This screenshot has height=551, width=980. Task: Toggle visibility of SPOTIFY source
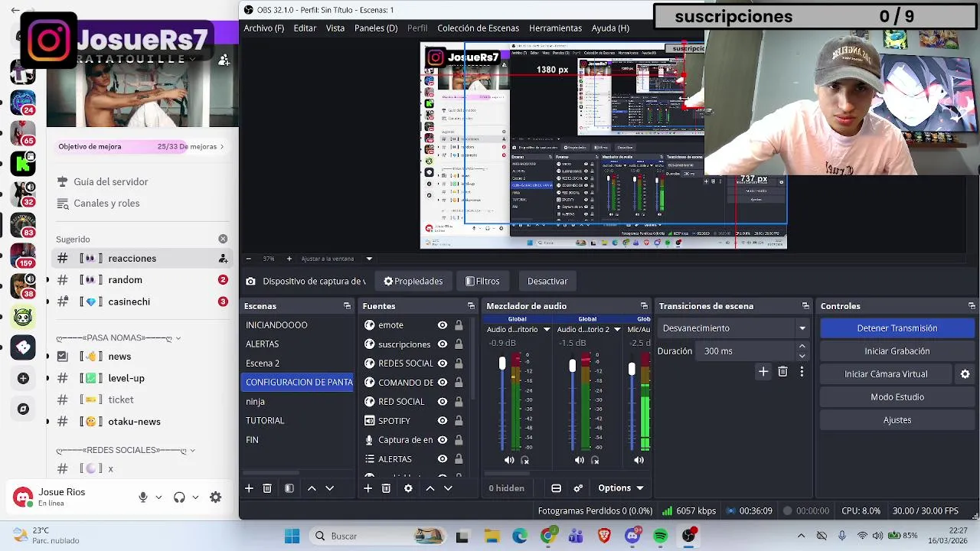tap(443, 421)
